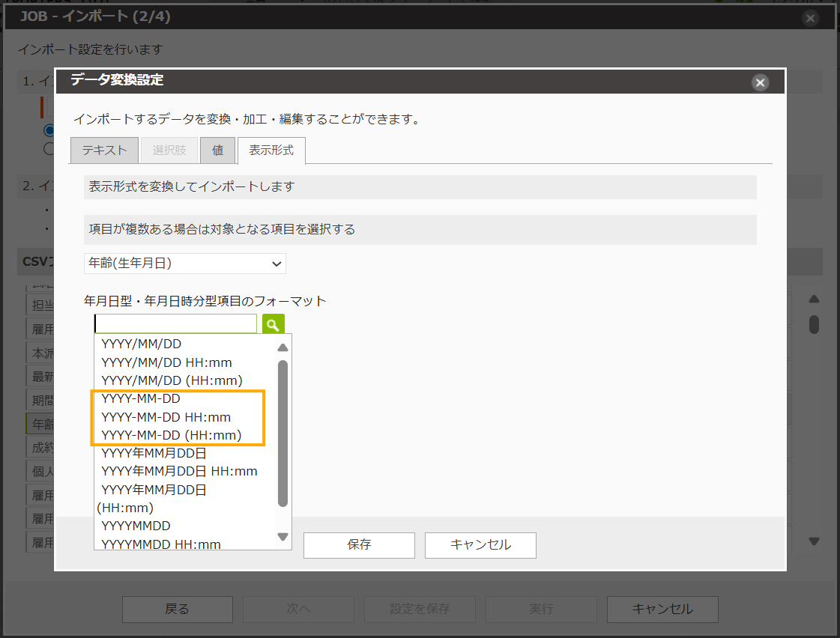Focus the date format text input
840x638 pixels.
point(175,324)
